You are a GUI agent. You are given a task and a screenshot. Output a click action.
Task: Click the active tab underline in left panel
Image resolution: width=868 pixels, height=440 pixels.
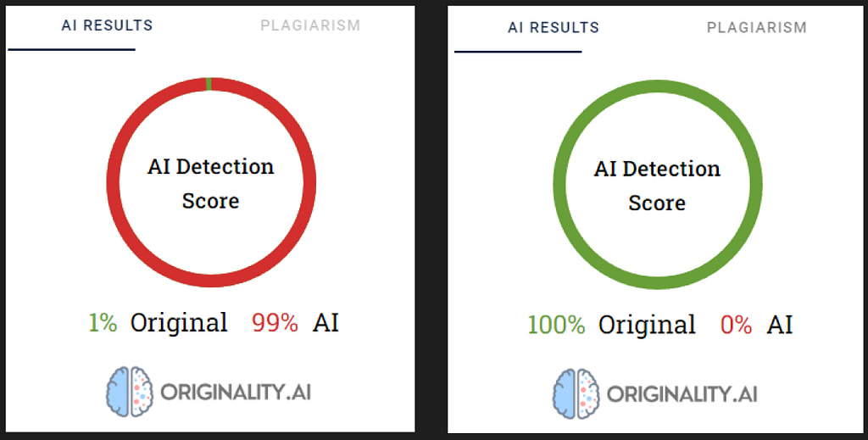click(71, 49)
